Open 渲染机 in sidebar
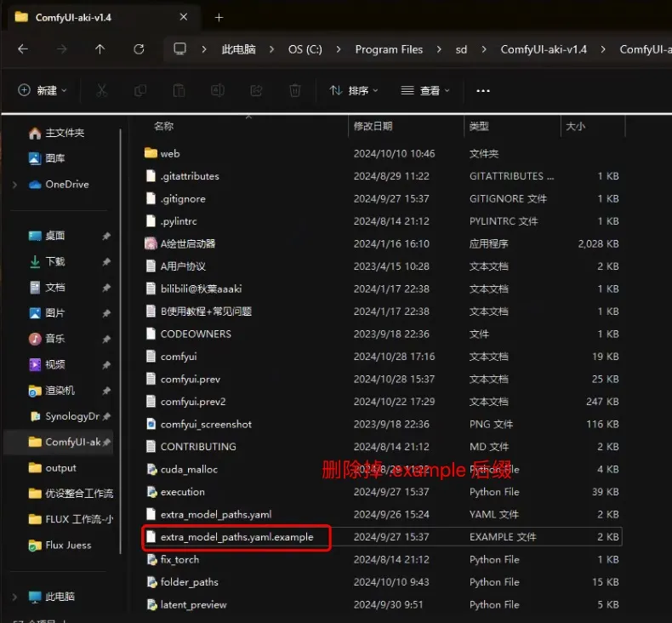Viewport: 672px width, 623px height. pos(51,391)
